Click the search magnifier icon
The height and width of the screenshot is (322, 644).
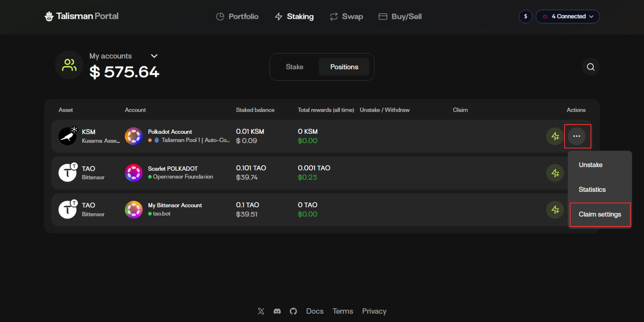click(x=590, y=67)
